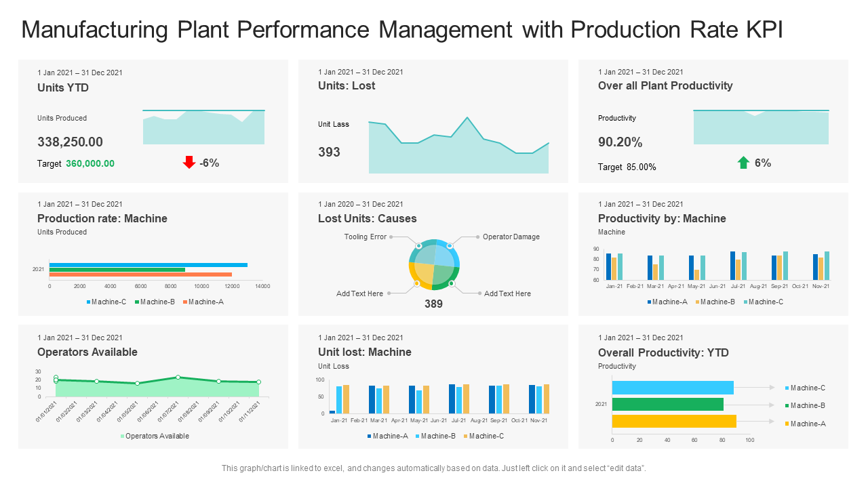The width and height of the screenshot is (868, 488).
Task: Click the Units YTD heading
Action: pos(63,87)
